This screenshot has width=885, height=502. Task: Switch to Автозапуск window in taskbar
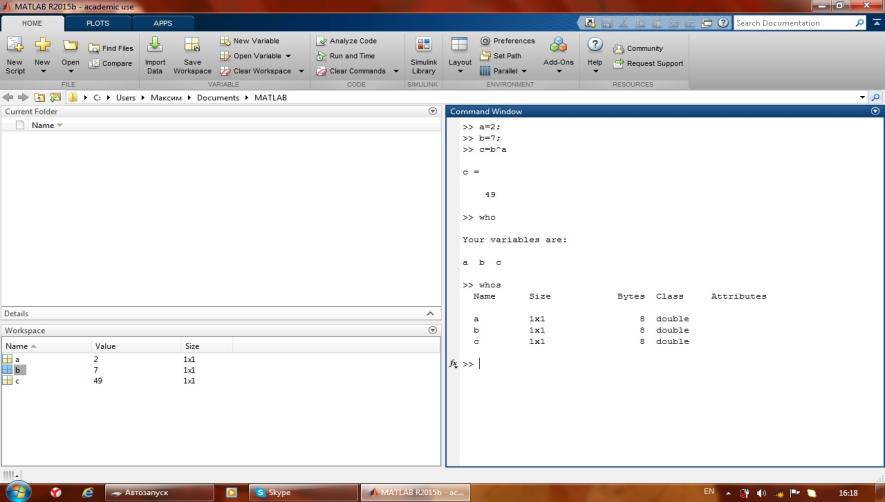click(x=159, y=492)
